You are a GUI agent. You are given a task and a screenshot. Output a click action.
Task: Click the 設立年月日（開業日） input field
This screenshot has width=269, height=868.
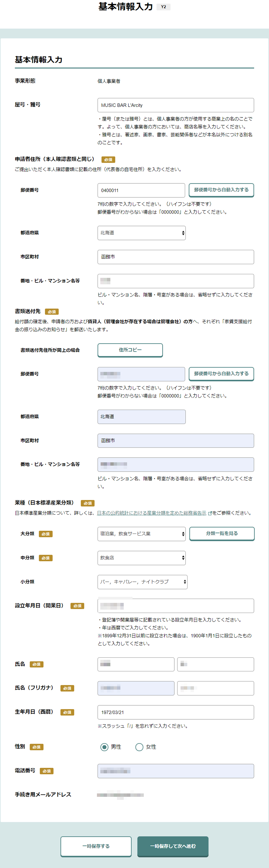175,605
